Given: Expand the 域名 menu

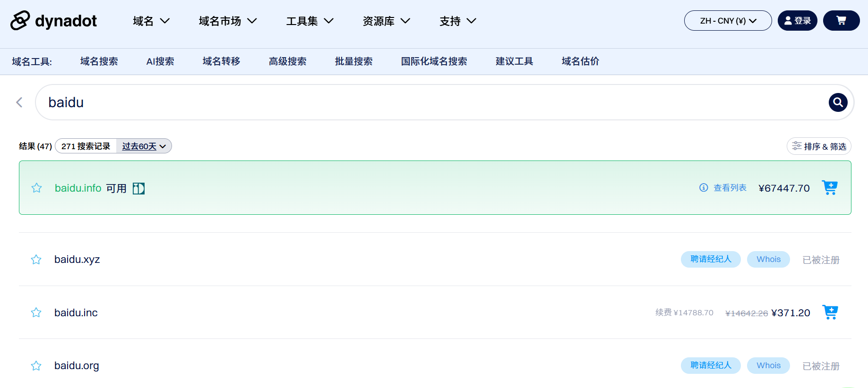Looking at the screenshot, I should 151,21.
